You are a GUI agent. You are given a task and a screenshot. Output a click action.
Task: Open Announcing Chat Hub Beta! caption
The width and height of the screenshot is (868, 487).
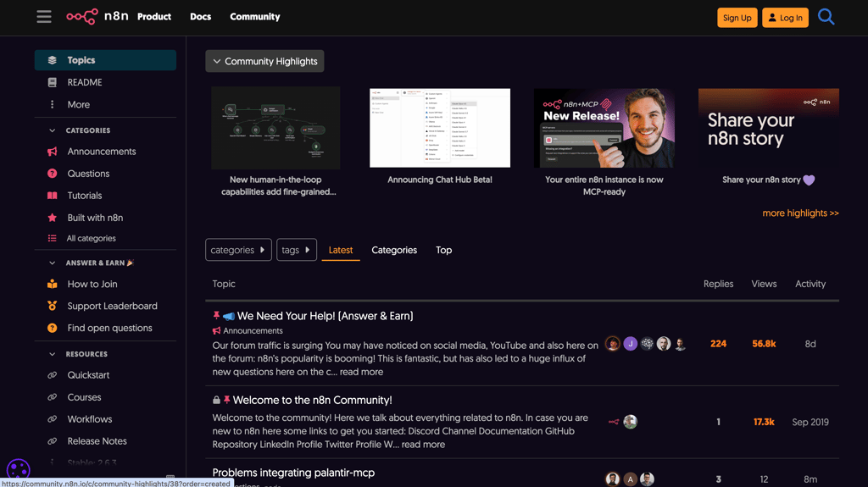[x=440, y=180]
